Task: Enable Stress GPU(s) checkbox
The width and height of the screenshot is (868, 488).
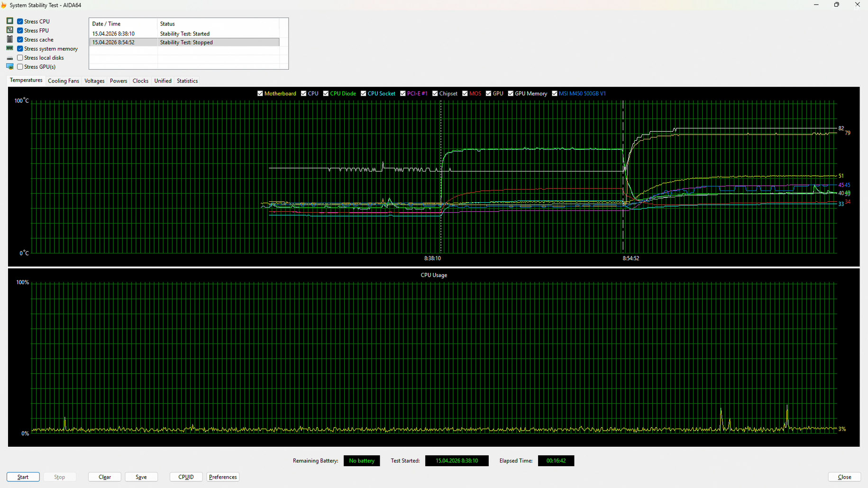Action: point(20,67)
